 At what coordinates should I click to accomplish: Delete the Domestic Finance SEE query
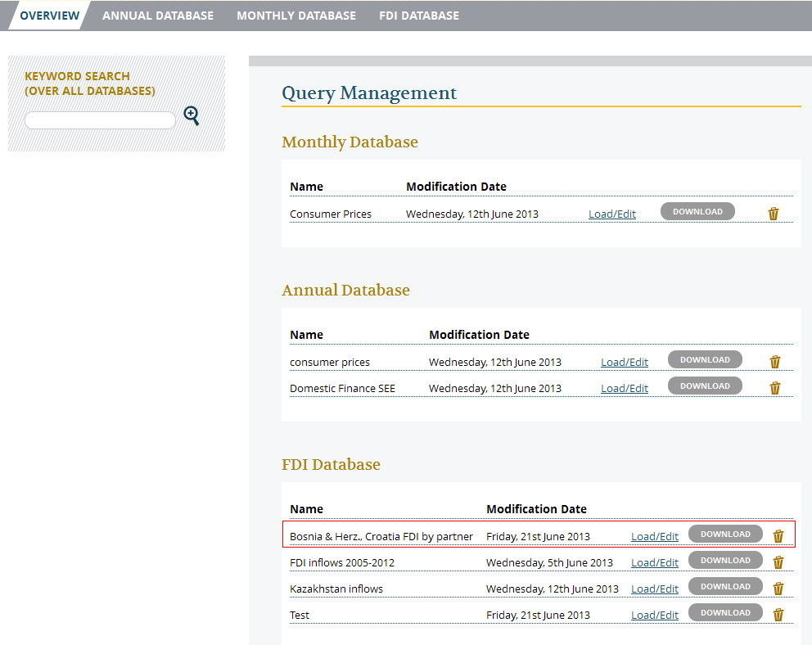pyautogui.click(x=775, y=388)
